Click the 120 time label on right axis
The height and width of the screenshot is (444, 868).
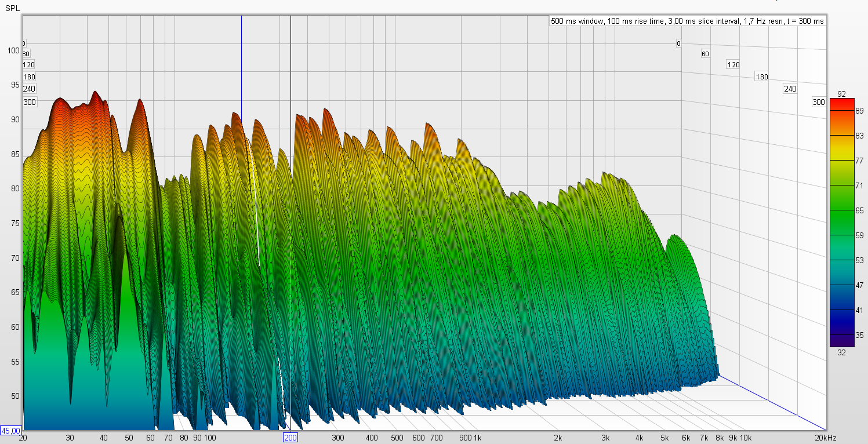[733, 65]
